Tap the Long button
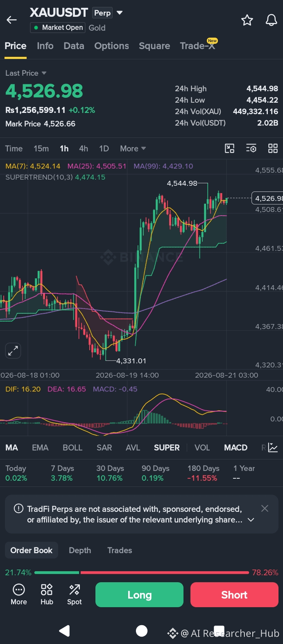283x644 pixels. (140, 595)
